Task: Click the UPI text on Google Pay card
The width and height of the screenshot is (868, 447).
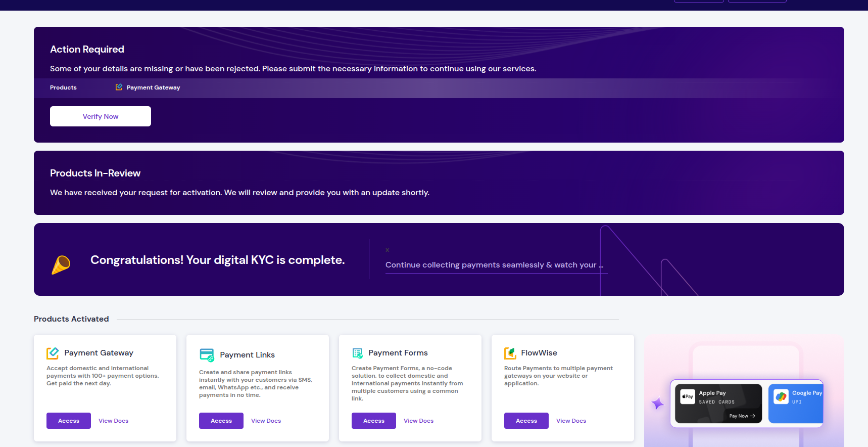Action: (797, 402)
